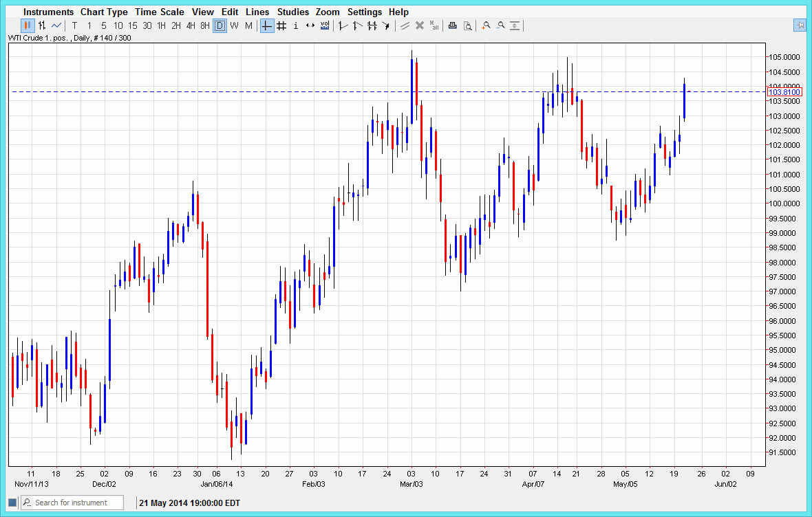This screenshot has height=517, width=812.
Task: Toggle the crosshair cursor
Action: click(266, 25)
